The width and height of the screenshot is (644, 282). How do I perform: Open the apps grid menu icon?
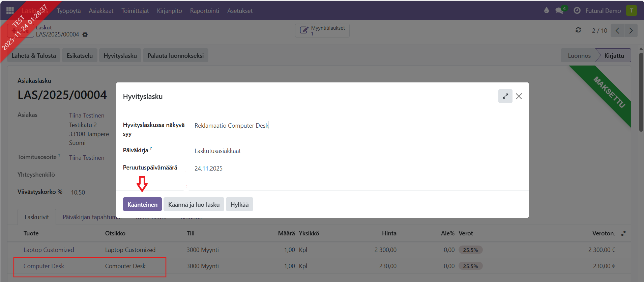10,10
